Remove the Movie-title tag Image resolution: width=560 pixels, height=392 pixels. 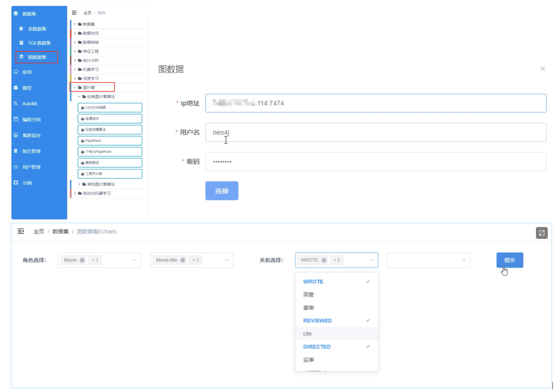[x=183, y=260]
